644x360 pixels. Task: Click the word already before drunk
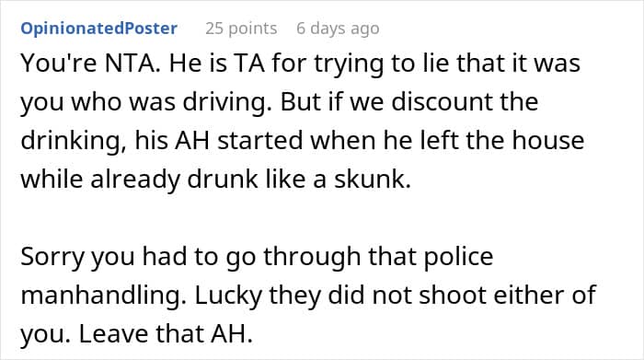click(135, 180)
